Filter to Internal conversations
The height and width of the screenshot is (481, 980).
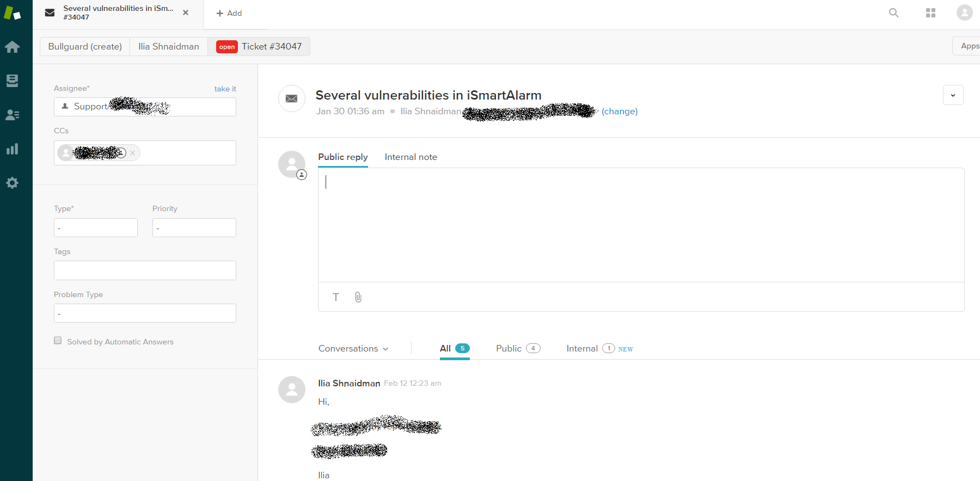point(591,348)
